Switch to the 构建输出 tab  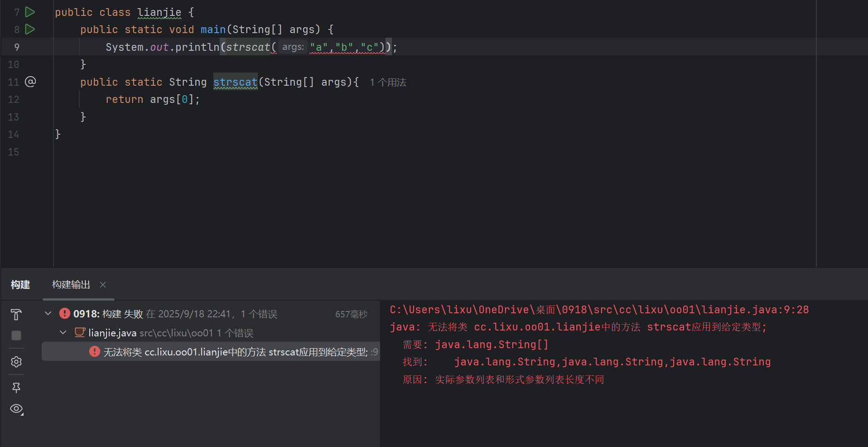point(71,285)
